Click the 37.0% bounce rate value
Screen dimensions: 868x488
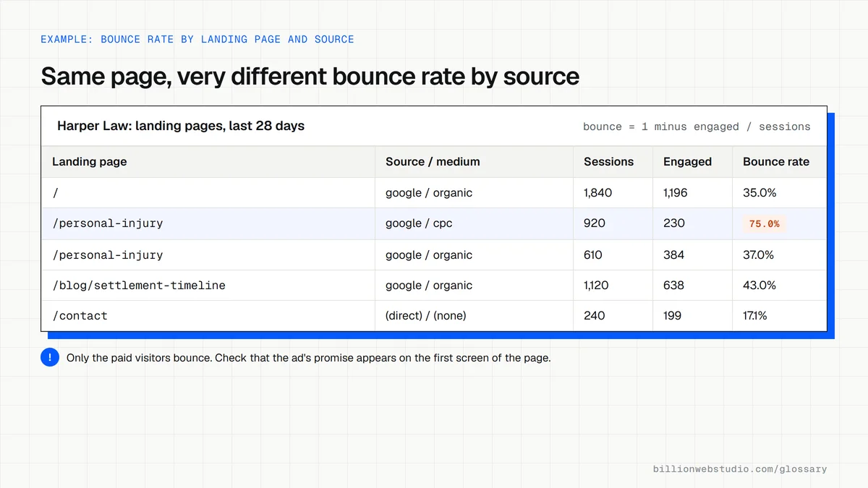(758, 255)
